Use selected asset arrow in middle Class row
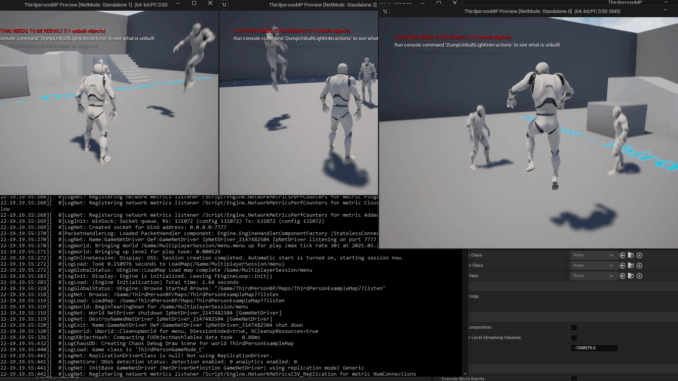Viewport: 678px width, 381px height. point(622,266)
